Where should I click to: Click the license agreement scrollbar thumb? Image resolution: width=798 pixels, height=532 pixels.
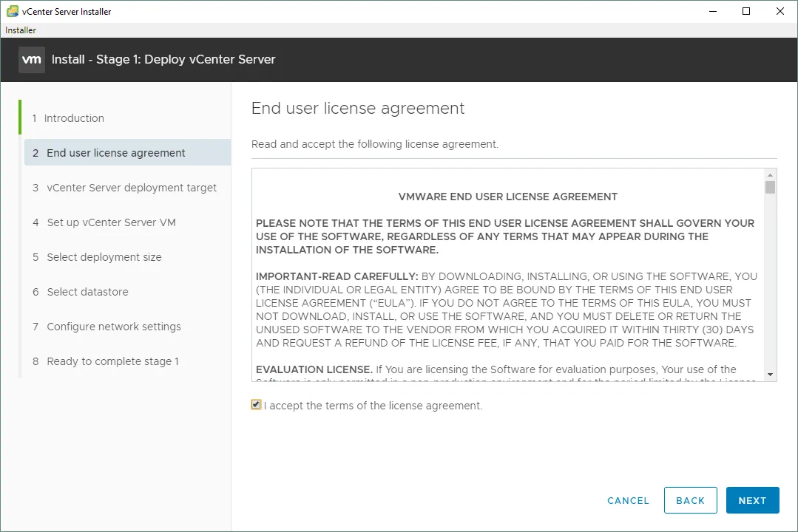[x=770, y=187]
